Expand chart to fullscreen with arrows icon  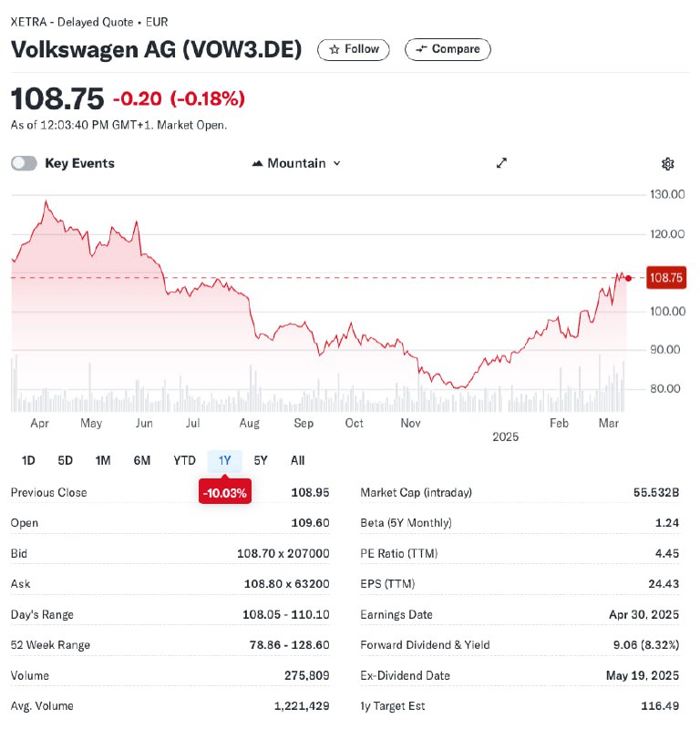501,163
